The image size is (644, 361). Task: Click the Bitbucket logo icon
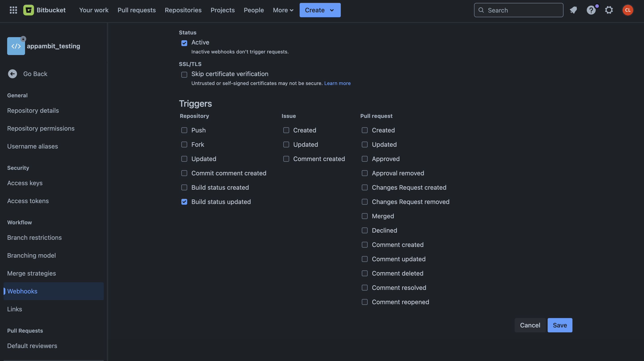pos(28,10)
